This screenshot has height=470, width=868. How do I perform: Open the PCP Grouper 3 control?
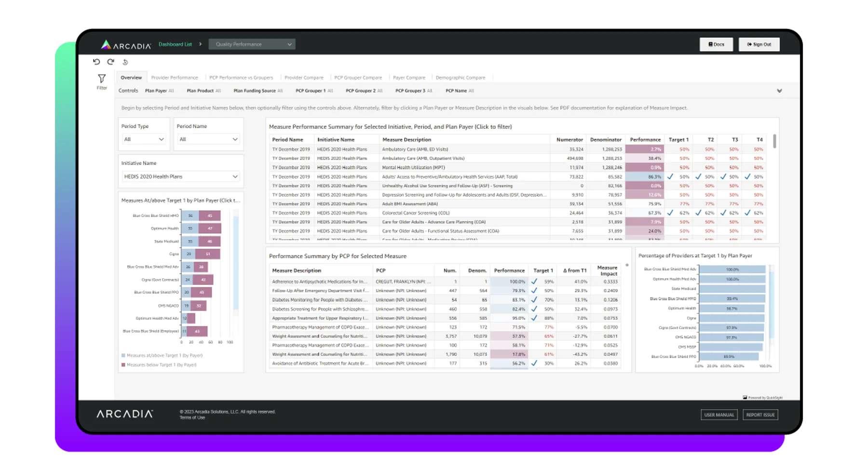[414, 91]
